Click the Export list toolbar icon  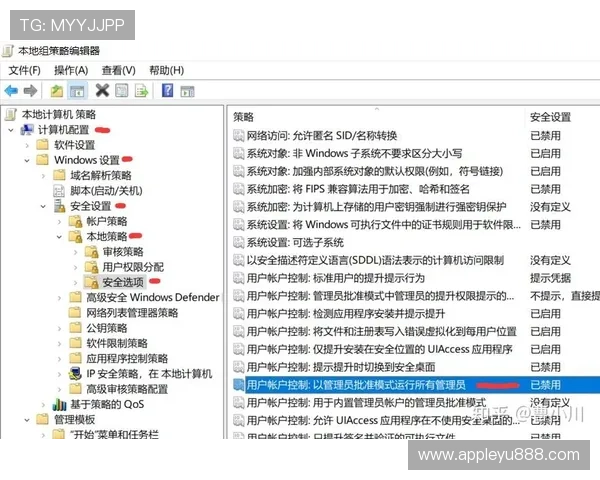coord(142,91)
